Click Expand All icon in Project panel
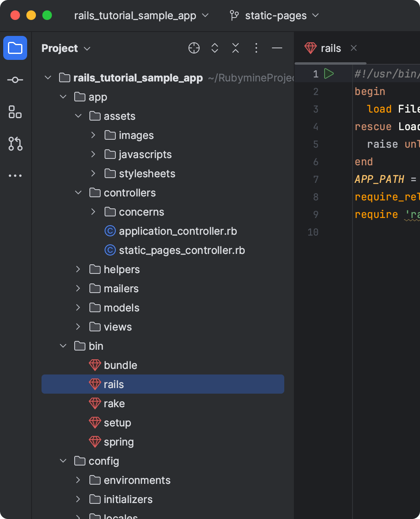This screenshot has height=519, width=420. pos(215,48)
